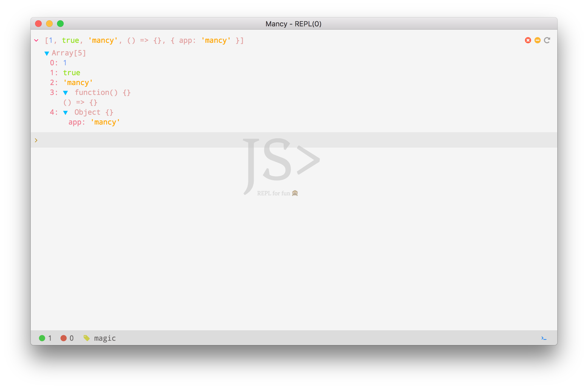Click the green success count indicator

[x=42, y=338]
